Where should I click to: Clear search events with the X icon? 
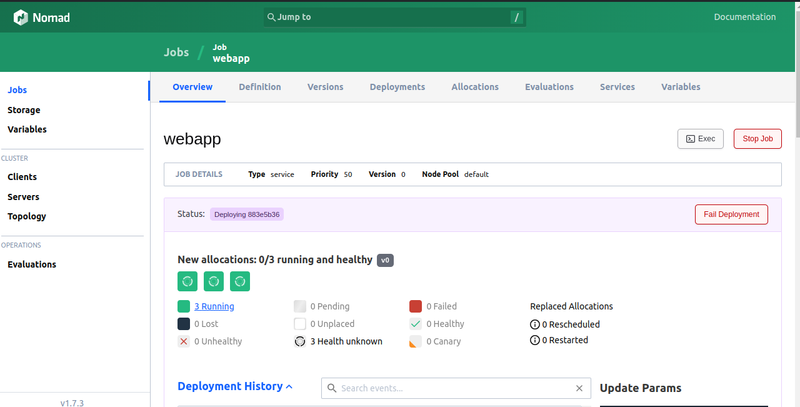click(x=579, y=388)
